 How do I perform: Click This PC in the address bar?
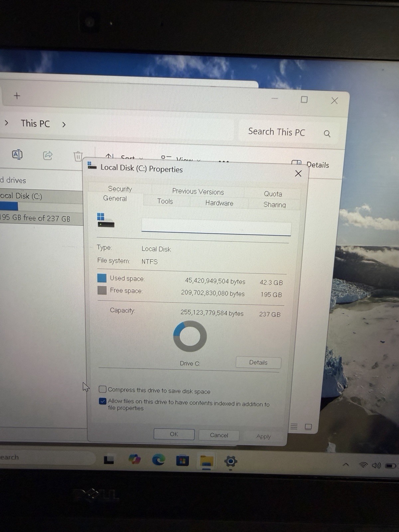tap(35, 123)
